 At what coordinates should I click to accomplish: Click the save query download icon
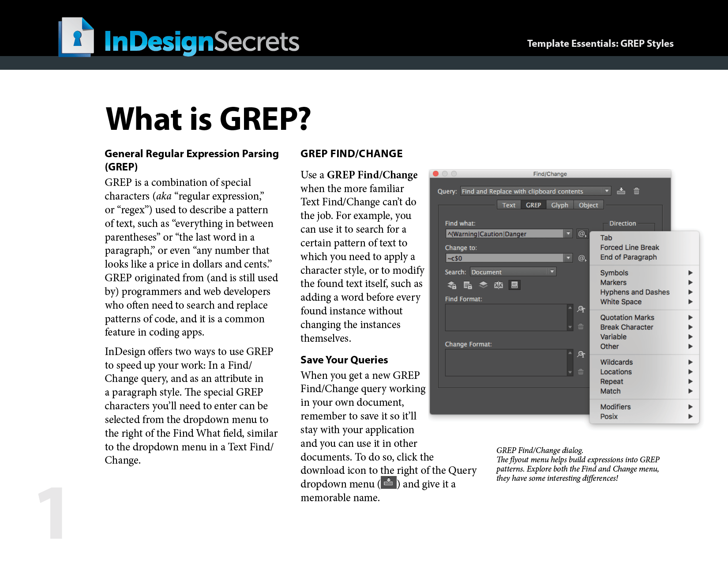(621, 191)
